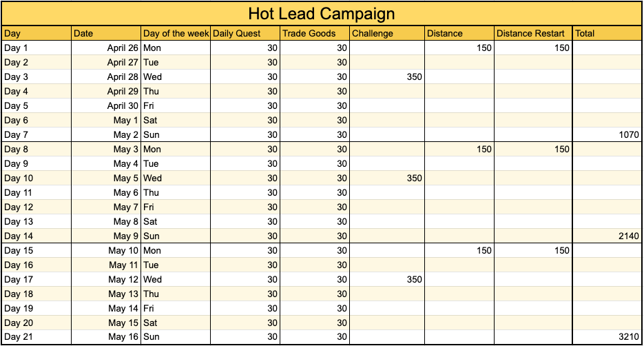Click the Hot Lead Campaign title cell
Viewport: 644px width, 346px height.
(321, 14)
